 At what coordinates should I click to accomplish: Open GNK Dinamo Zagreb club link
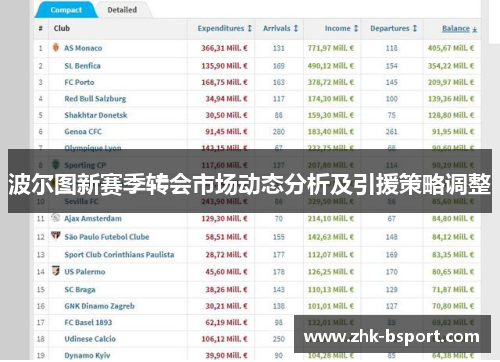point(100,306)
